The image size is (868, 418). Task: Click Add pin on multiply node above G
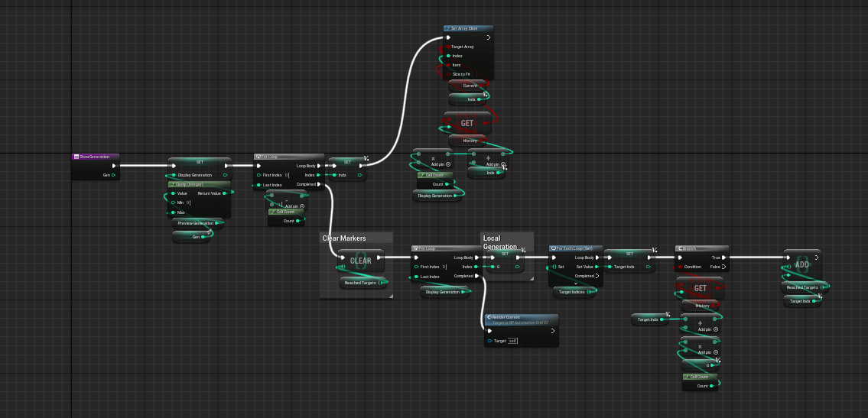708,352
